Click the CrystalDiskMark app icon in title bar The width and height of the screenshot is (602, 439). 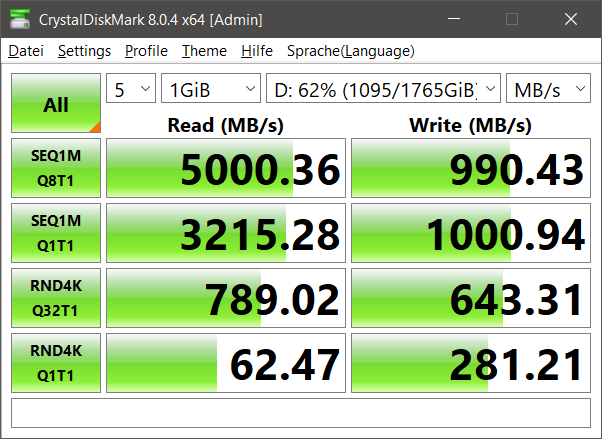[x=20, y=19]
